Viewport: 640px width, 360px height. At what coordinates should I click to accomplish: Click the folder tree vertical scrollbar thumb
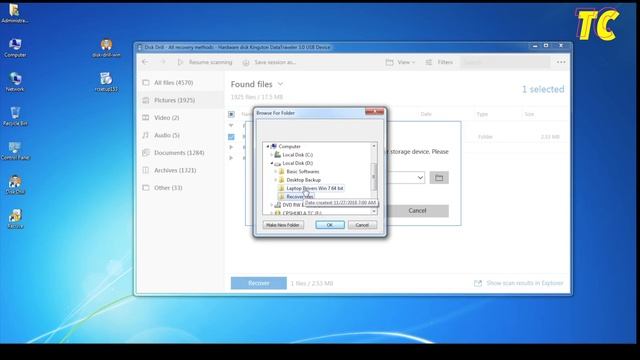click(x=373, y=176)
